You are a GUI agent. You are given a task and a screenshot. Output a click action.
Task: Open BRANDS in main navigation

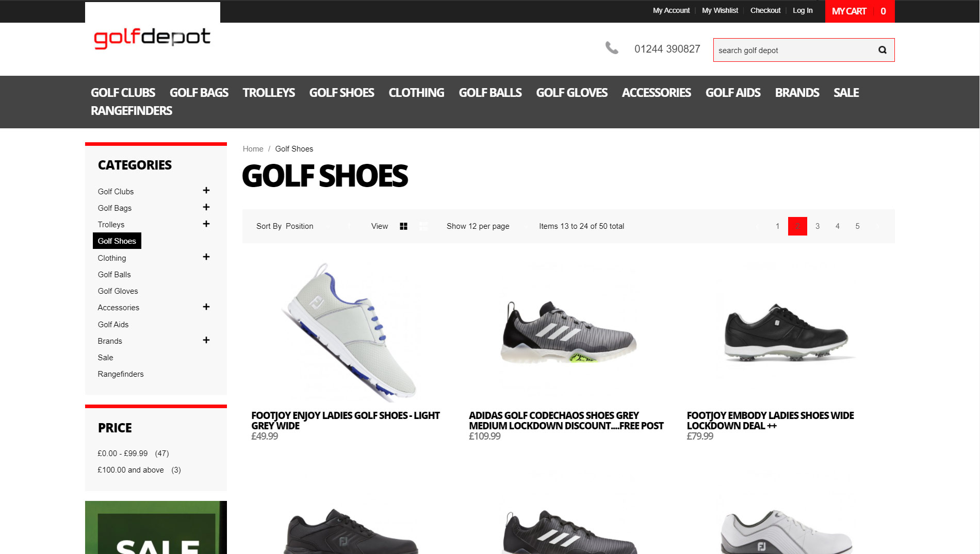click(797, 93)
